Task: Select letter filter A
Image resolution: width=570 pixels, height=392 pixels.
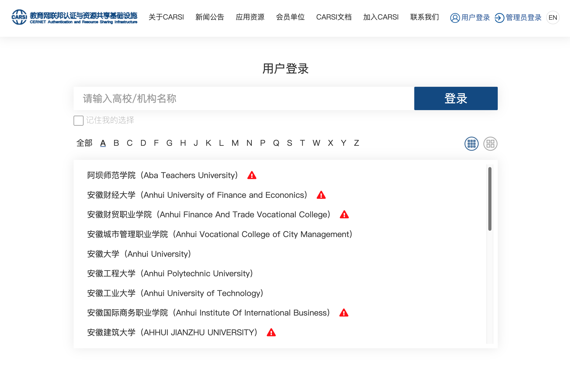Action: (x=103, y=143)
